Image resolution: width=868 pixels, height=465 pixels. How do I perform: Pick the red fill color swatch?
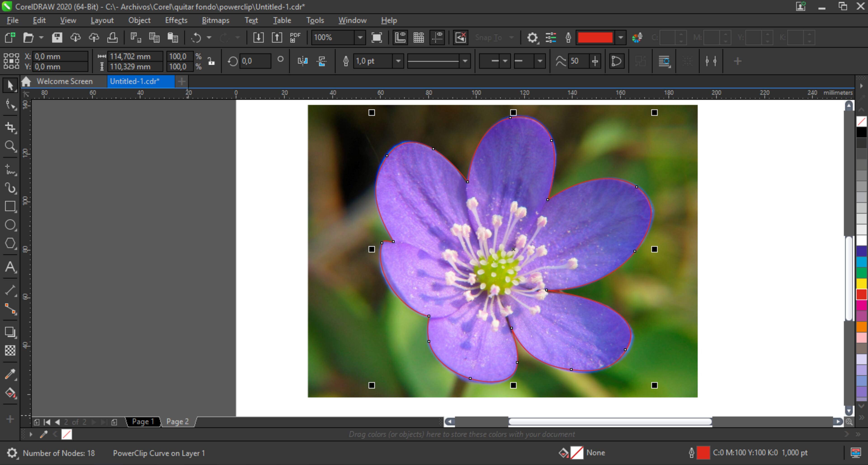pyautogui.click(x=861, y=294)
